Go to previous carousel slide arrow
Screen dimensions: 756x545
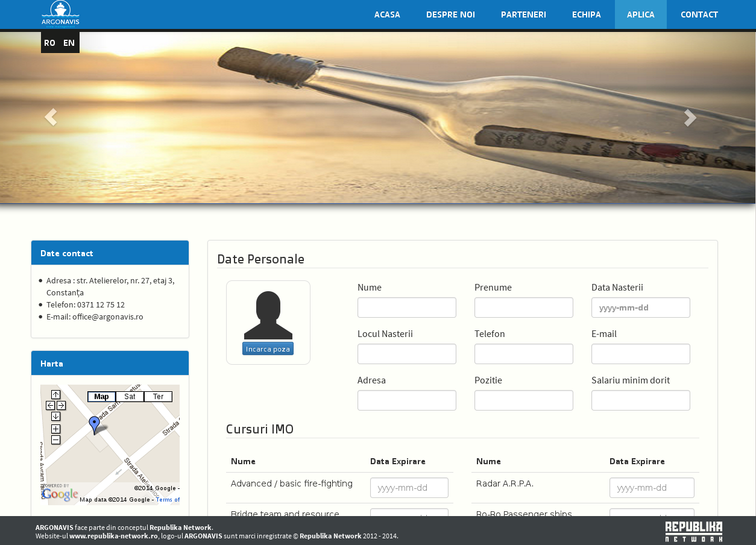coord(51,117)
